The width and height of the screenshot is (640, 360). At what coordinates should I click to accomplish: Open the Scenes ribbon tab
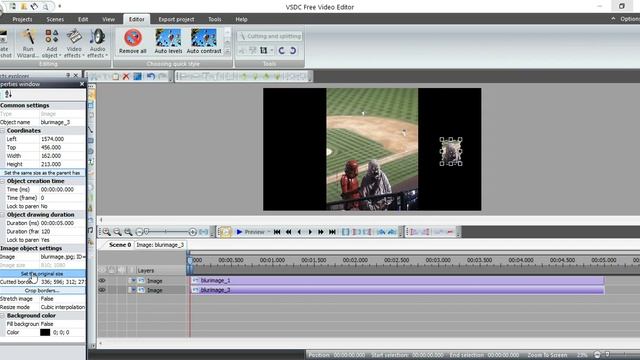[55, 19]
